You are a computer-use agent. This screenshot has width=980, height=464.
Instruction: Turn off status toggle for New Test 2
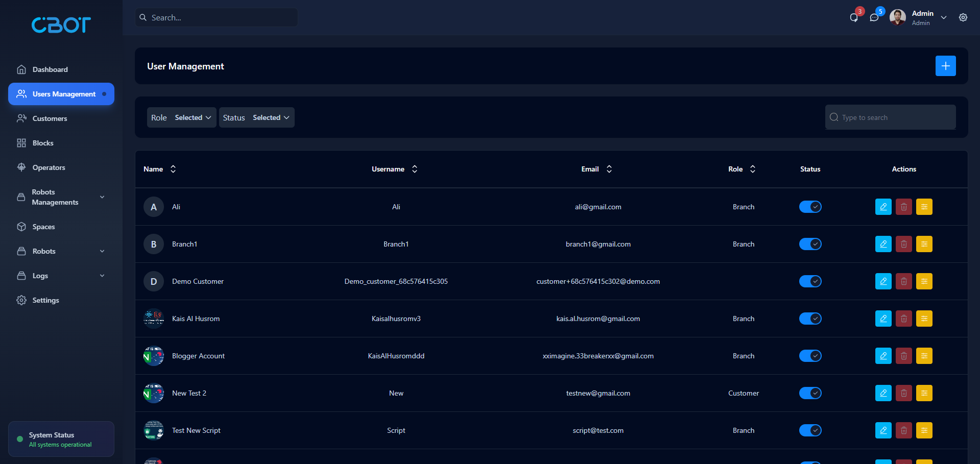click(810, 393)
